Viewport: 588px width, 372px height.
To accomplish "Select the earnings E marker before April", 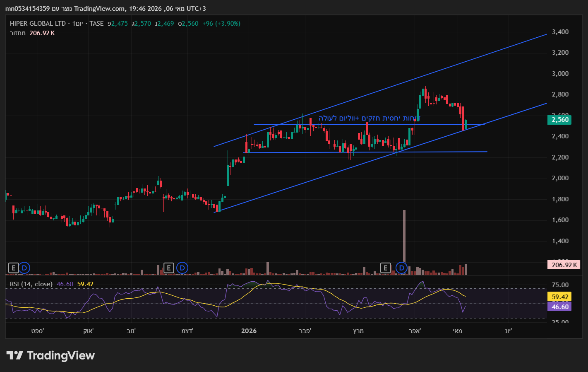I will coord(386,268).
